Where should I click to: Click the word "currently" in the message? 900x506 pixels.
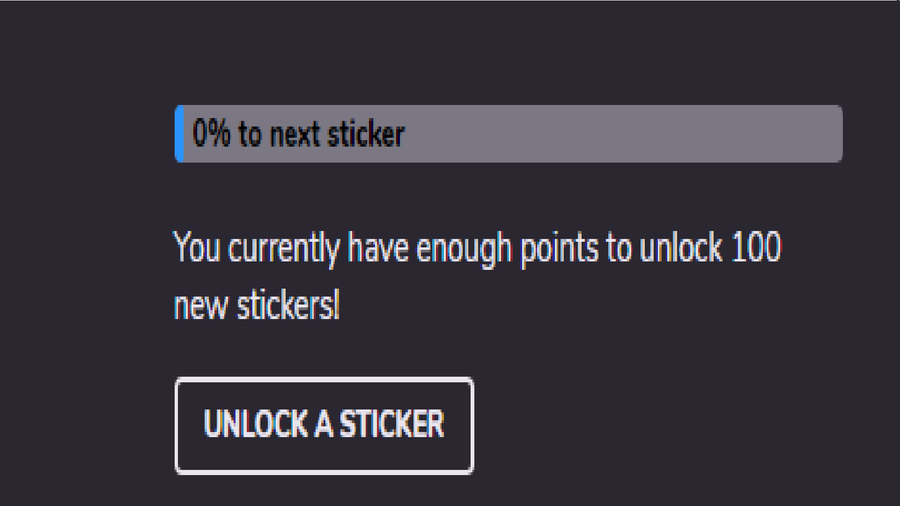(x=284, y=249)
